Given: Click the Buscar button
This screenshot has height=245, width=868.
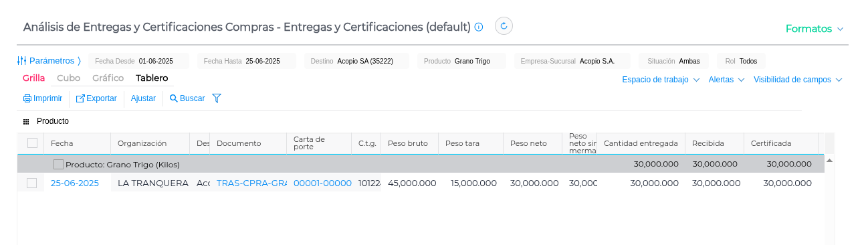Looking at the screenshot, I should coord(187,98).
